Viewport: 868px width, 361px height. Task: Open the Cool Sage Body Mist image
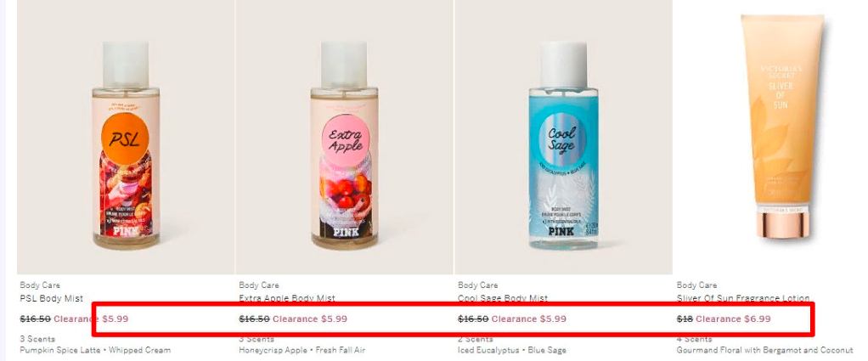(x=564, y=137)
